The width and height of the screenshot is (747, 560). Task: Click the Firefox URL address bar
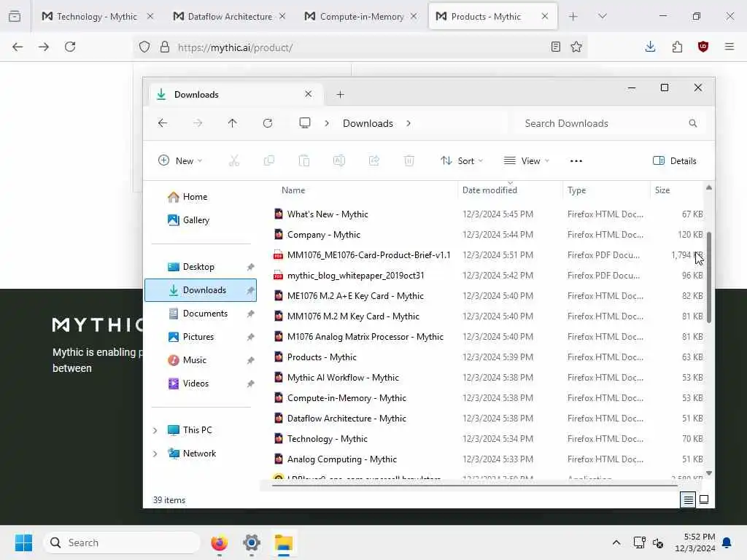pos(360,47)
